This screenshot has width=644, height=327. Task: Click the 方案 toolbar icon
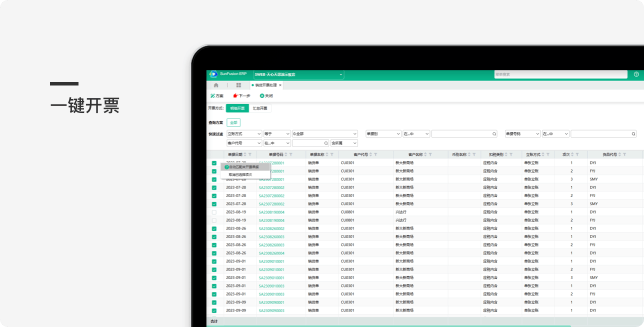(x=212, y=95)
